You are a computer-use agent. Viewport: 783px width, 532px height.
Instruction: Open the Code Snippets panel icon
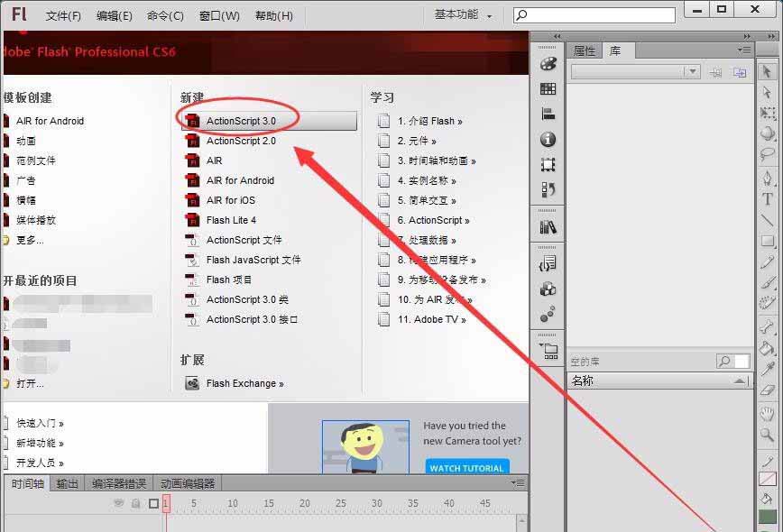[x=548, y=263]
